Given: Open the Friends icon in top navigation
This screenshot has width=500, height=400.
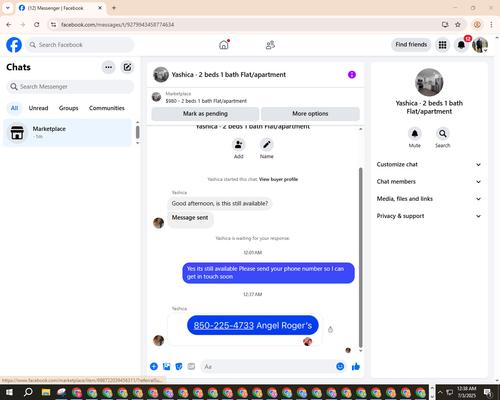Looking at the screenshot, I should (x=270, y=45).
